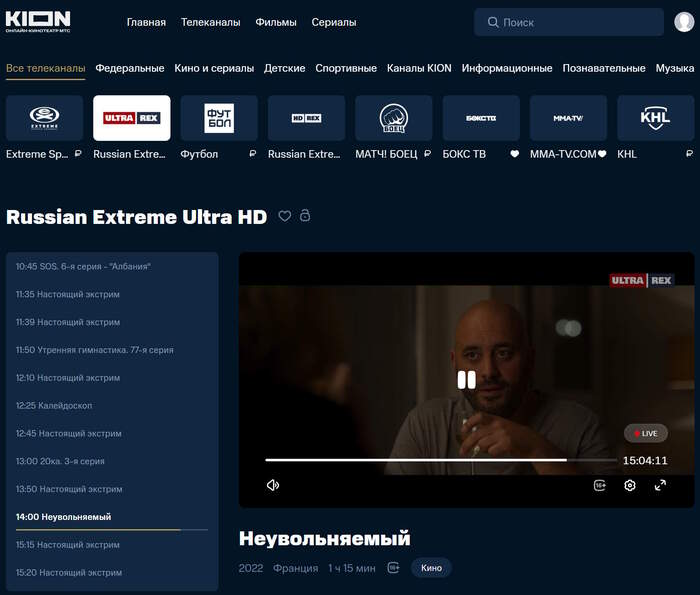The height and width of the screenshot is (595, 700).
Task: Focus the Поиск search field
Action: 569,22
